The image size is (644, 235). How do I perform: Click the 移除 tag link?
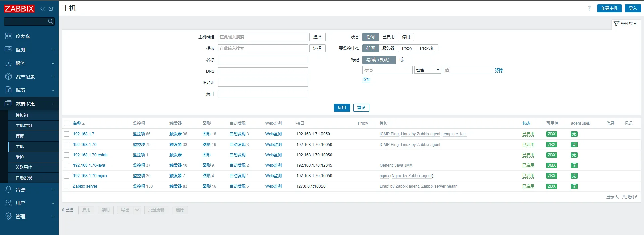(x=499, y=70)
